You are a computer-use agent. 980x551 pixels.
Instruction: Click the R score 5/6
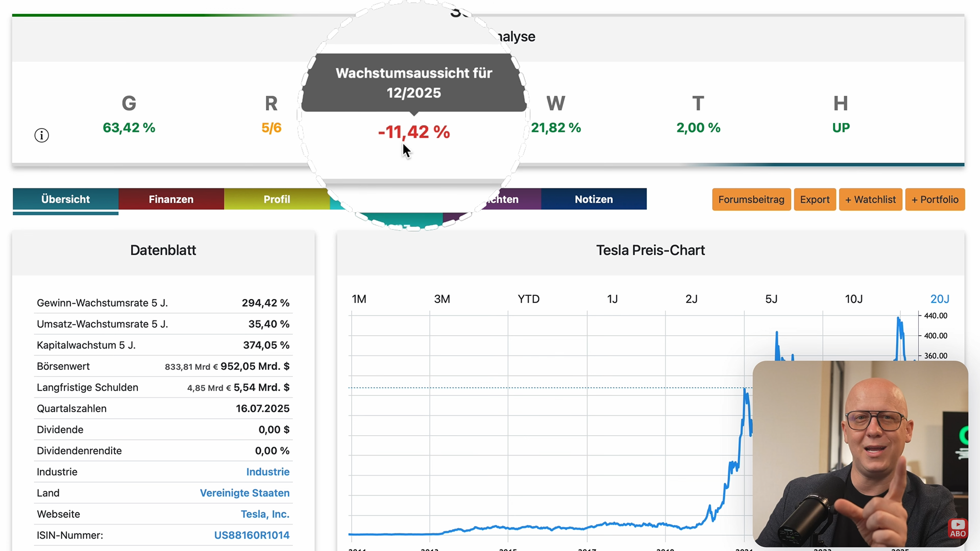(272, 128)
